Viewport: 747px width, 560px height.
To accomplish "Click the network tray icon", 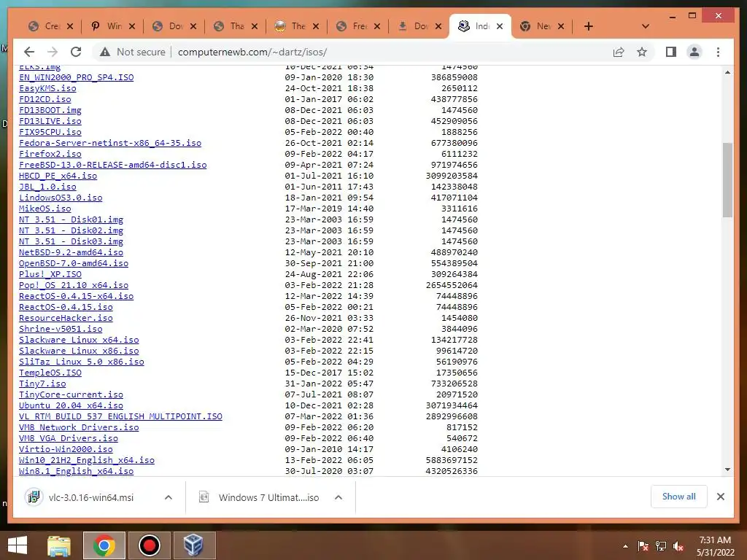I will pyautogui.click(x=661, y=545).
